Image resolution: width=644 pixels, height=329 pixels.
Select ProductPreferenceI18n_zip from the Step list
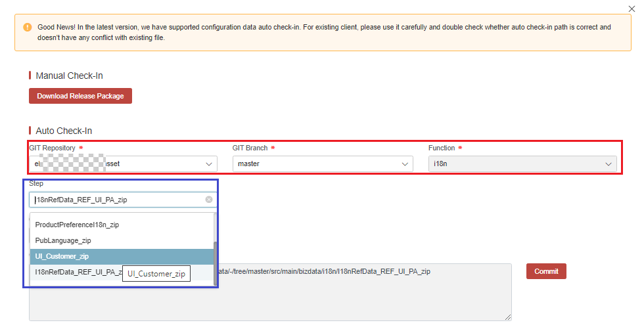[x=76, y=225]
